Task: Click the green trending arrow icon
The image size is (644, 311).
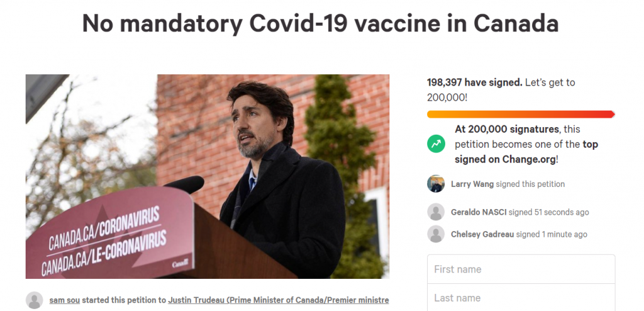Action: coord(436,144)
